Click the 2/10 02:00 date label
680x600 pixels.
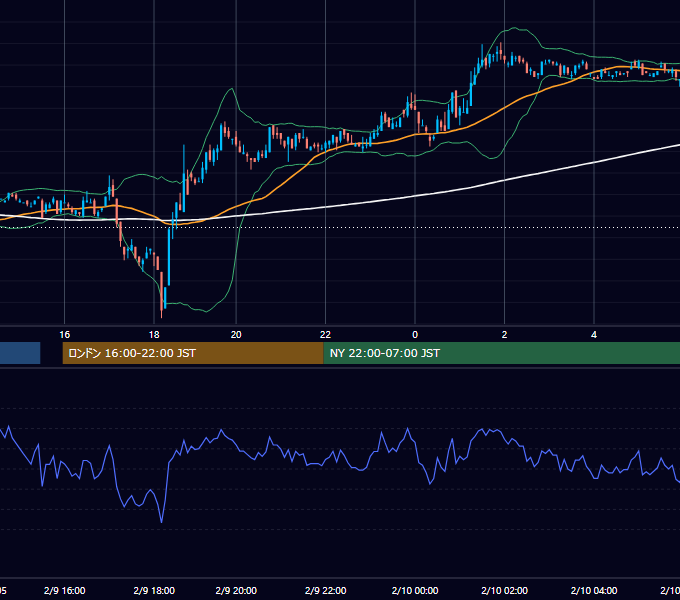point(504,590)
